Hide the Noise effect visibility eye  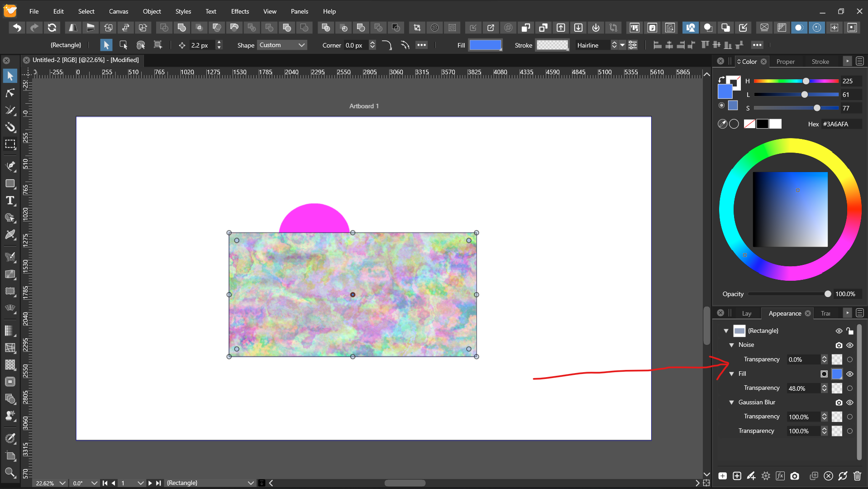850,345
